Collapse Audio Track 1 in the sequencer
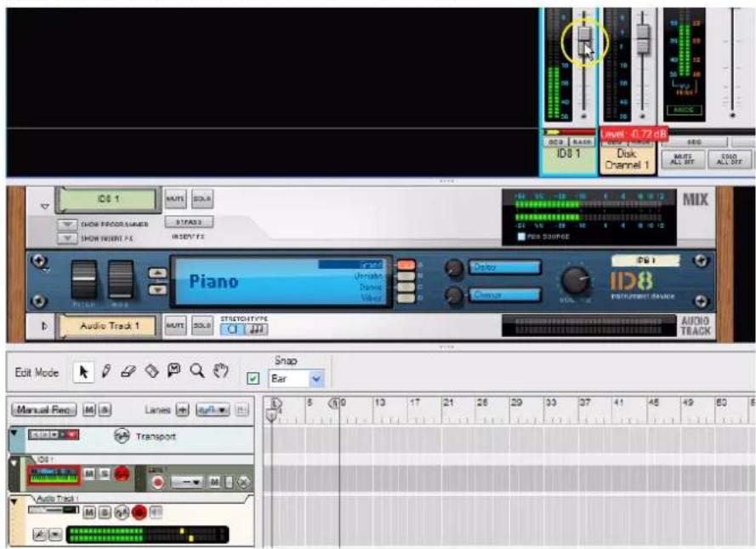Viewport: 756px width, 549px height. tap(14, 501)
